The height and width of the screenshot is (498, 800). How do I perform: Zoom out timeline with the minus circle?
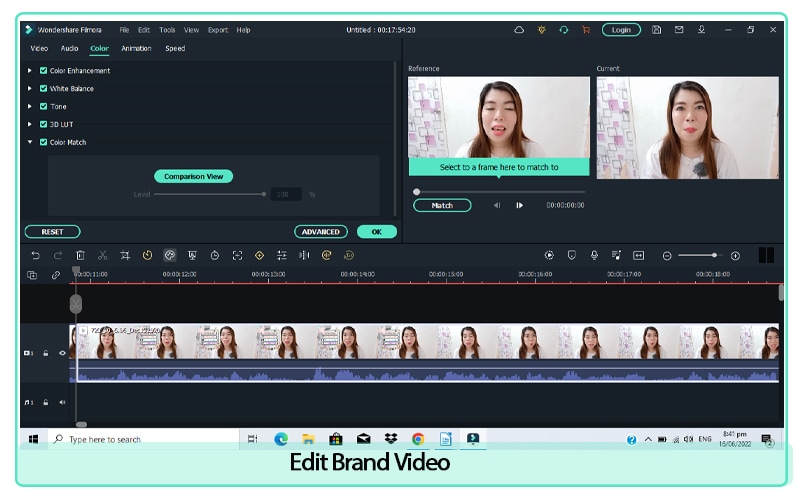(667, 256)
